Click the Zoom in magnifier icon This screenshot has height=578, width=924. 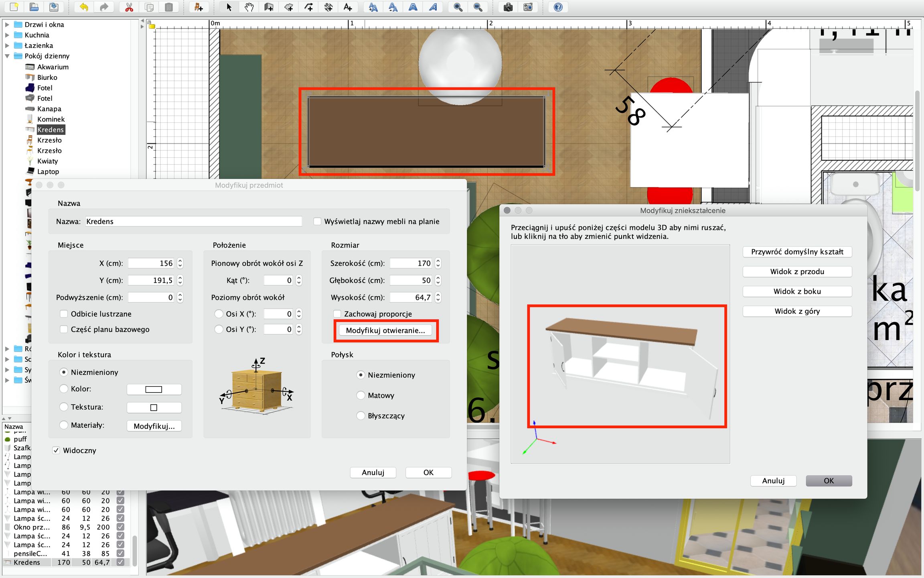point(458,7)
